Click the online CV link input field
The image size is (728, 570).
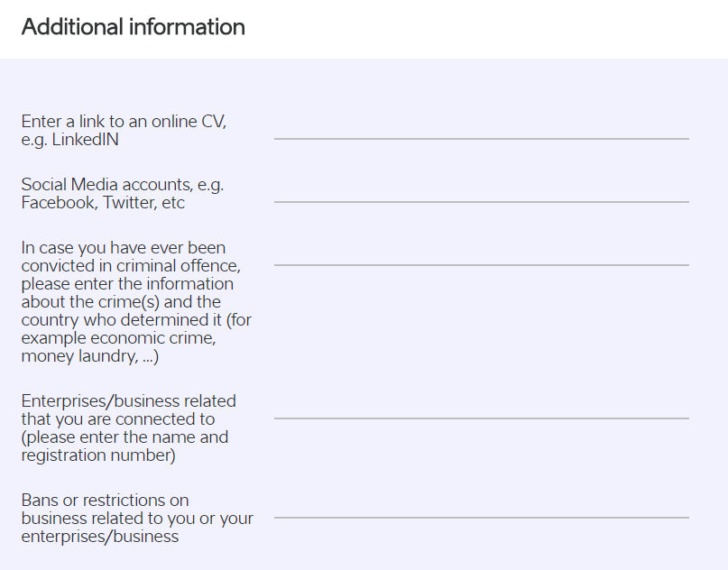[x=482, y=130]
